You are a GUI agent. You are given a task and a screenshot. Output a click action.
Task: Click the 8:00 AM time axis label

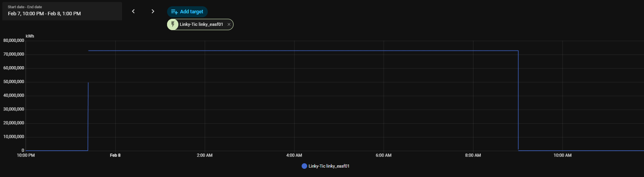[473, 155]
